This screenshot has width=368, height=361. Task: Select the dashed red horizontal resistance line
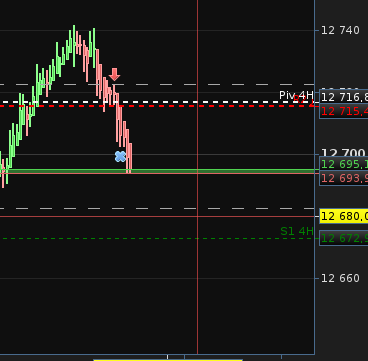[157, 106]
